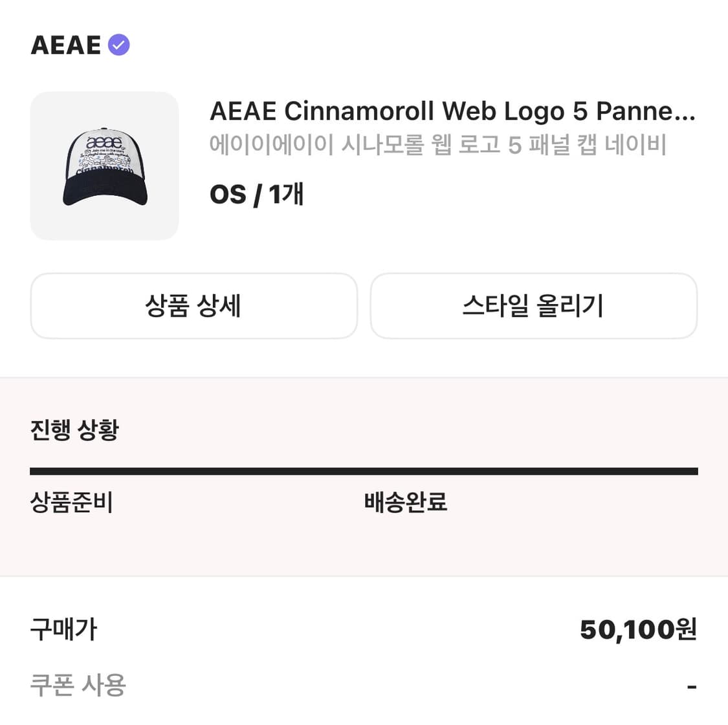
Task: Open the truncated product title to see full name
Action: point(453,111)
